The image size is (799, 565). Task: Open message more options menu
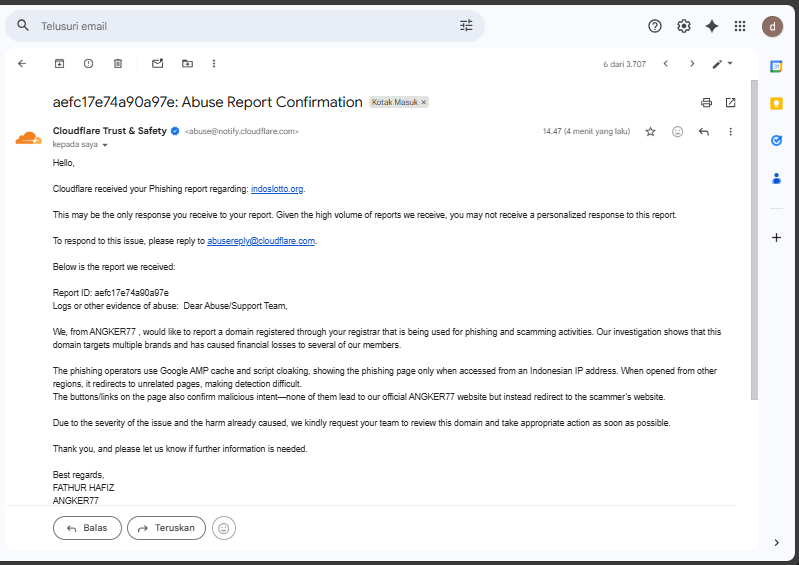pyautogui.click(x=730, y=132)
